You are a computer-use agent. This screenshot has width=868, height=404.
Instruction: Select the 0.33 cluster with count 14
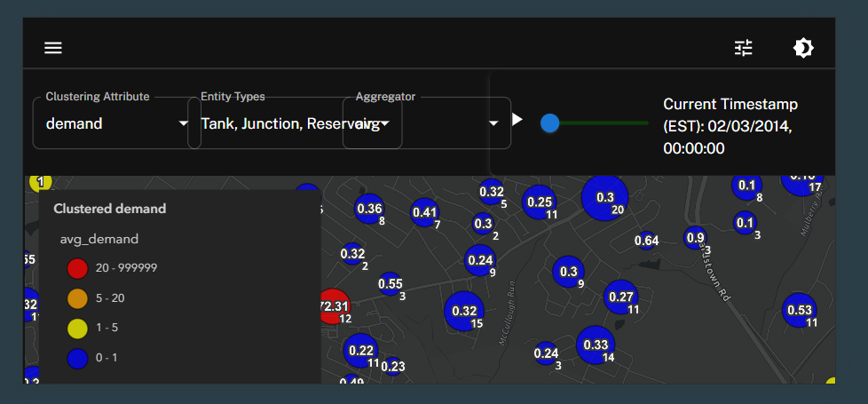[596, 345]
